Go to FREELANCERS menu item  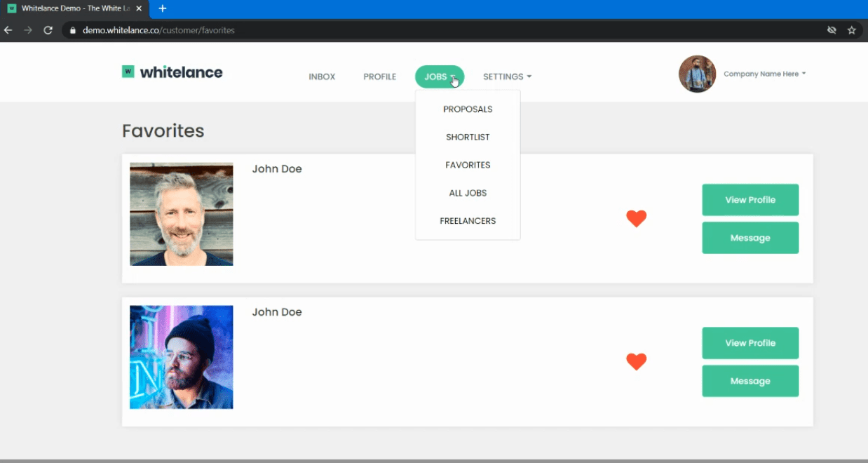(x=468, y=221)
